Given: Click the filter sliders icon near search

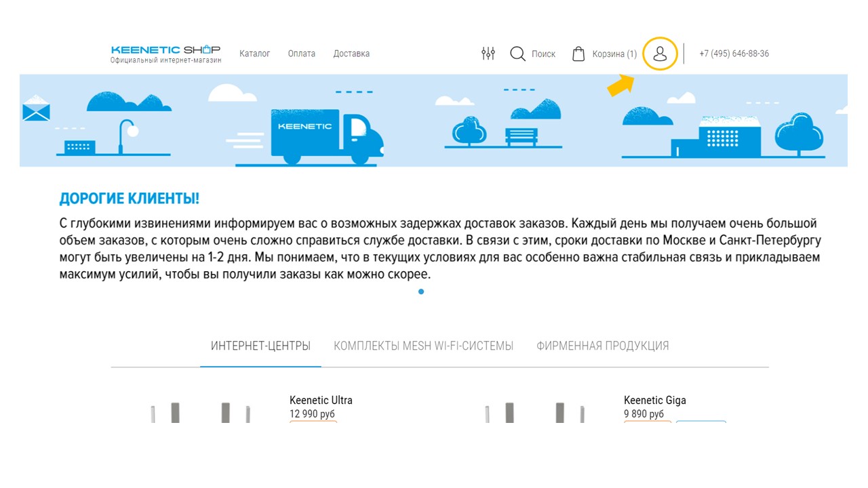Looking at the screenshot, I should pyautogui.click(x=488, y=53).
